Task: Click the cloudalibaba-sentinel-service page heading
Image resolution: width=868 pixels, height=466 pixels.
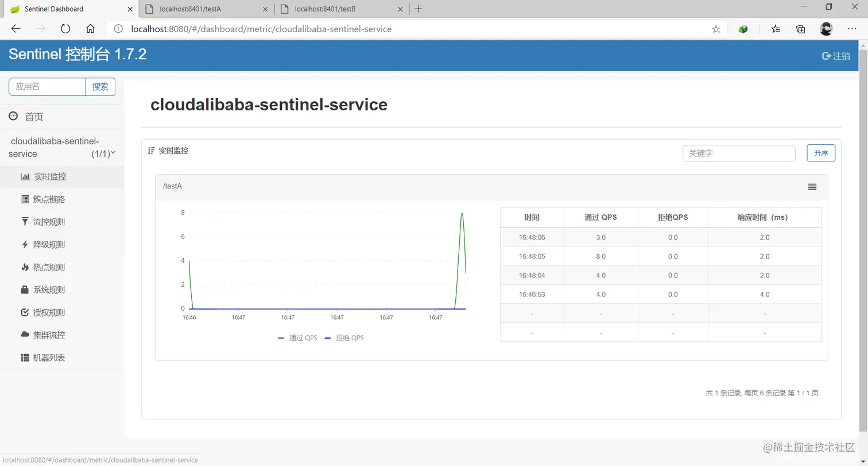Action: coord(269,105)
